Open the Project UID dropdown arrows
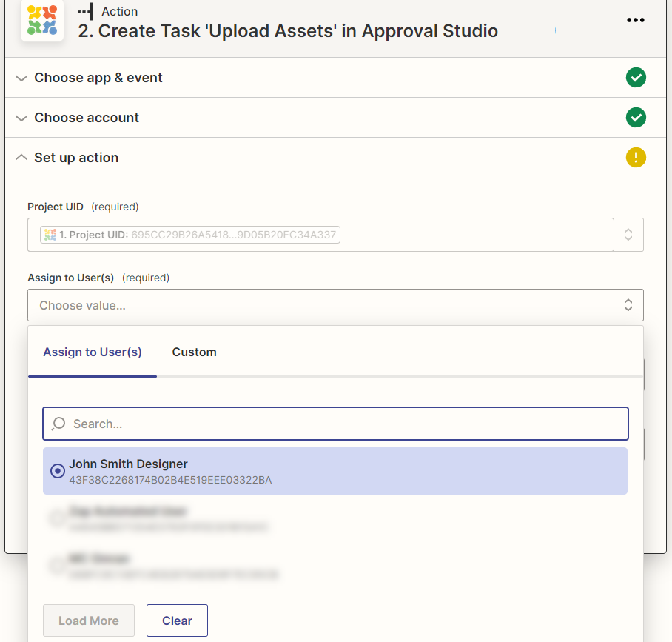The image size is (672, 642). pos(628,235)
